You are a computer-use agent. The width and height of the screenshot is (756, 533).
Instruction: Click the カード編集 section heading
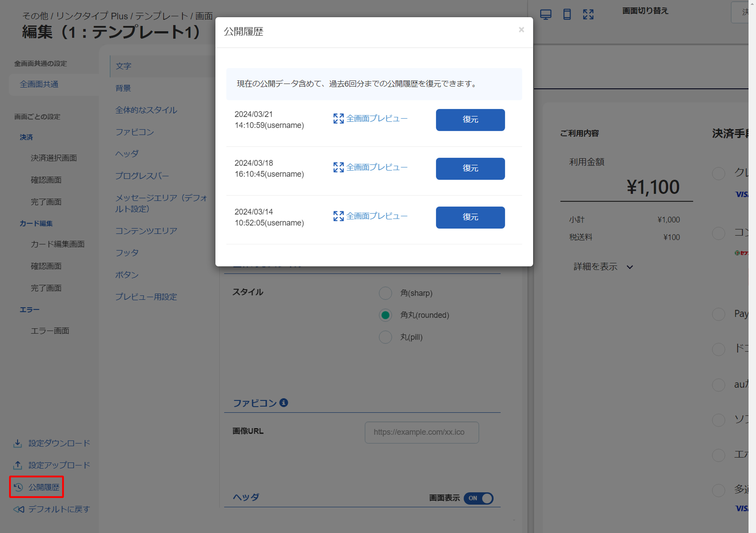36,224
